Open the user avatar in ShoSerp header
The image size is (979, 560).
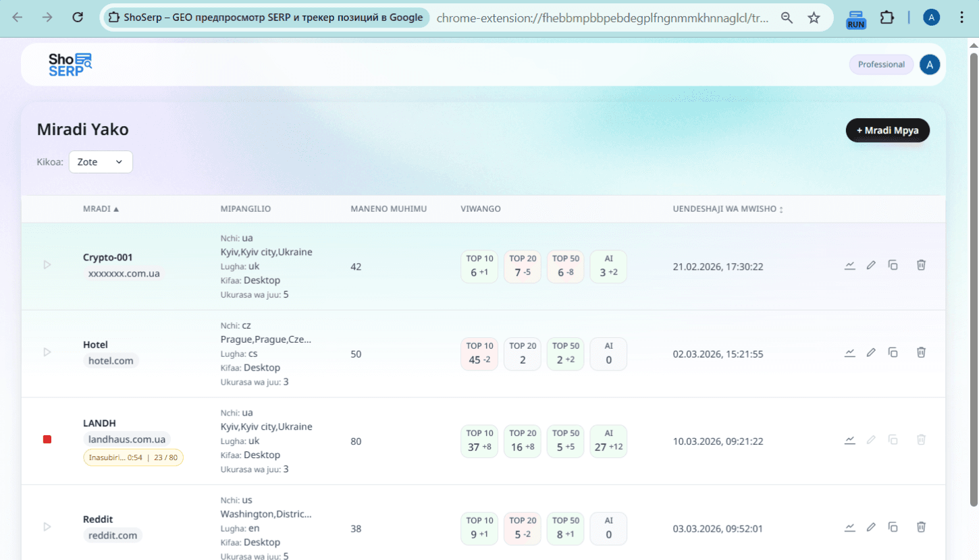click(930, 65)
